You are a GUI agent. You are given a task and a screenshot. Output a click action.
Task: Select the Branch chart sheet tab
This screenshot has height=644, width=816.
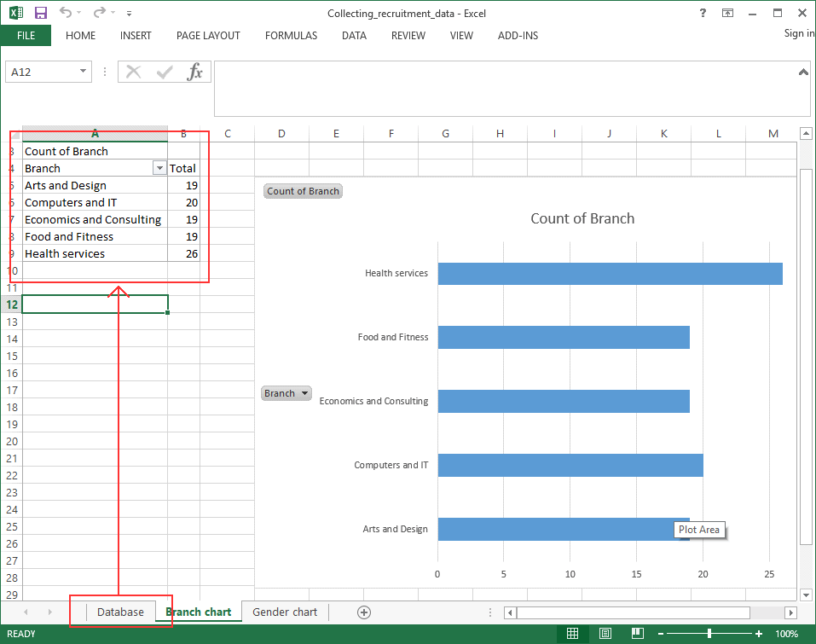coord(199,612)
